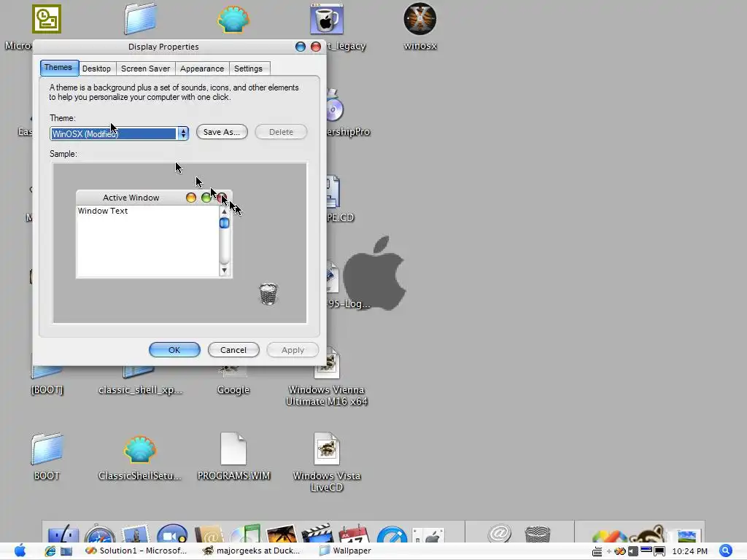Click the Display Properties title bar
The height and width of the screenshot is (560, 747).
pyautogui.click(x=163, y=47)
